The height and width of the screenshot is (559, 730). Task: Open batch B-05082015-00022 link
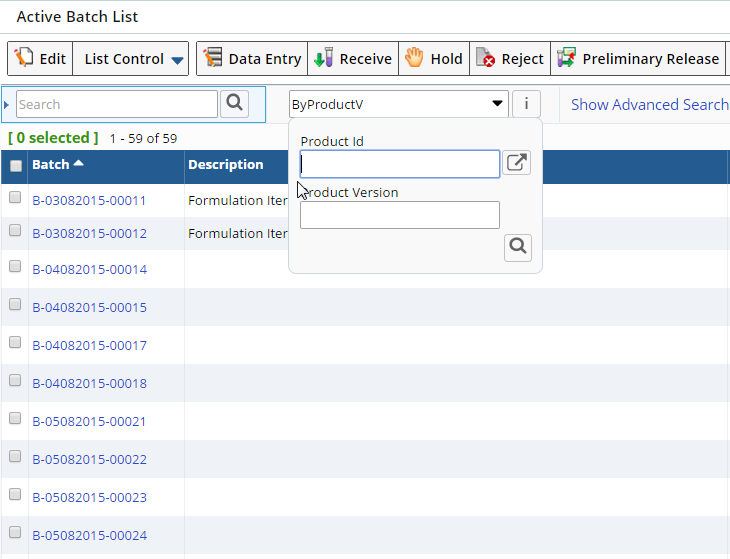click(89, 460)
